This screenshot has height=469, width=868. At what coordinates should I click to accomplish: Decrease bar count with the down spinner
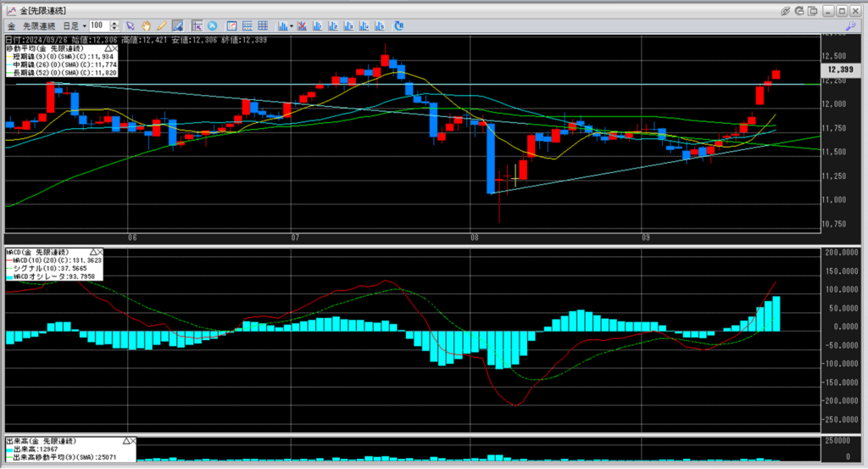[114, 28]
